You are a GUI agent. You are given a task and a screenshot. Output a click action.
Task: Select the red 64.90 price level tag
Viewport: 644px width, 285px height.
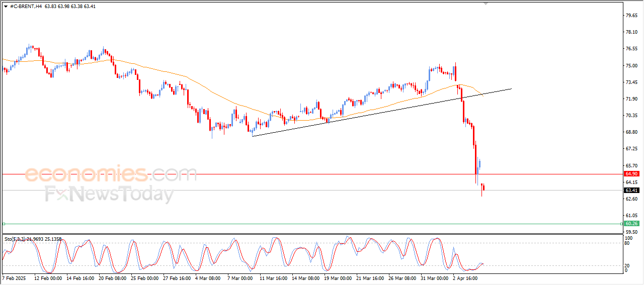(x=631, y=174)
